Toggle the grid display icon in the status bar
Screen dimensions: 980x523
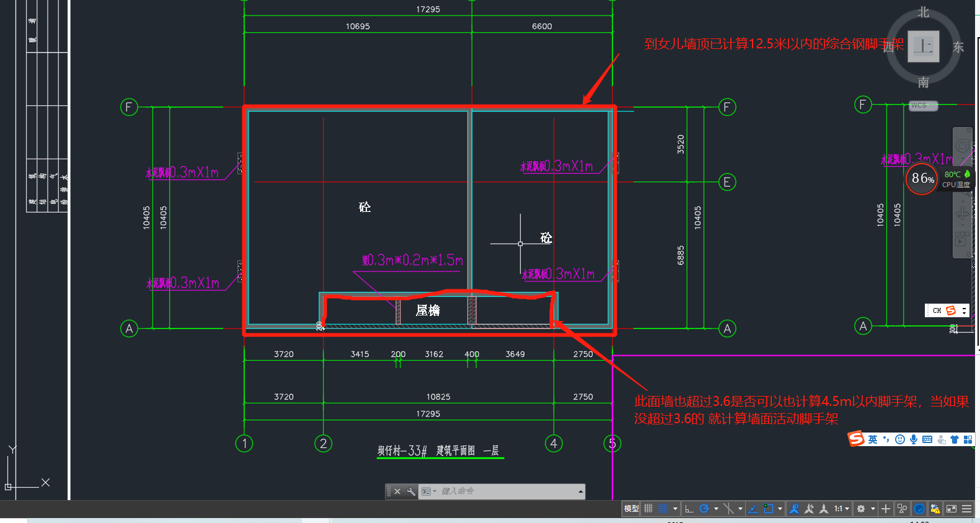648,509
